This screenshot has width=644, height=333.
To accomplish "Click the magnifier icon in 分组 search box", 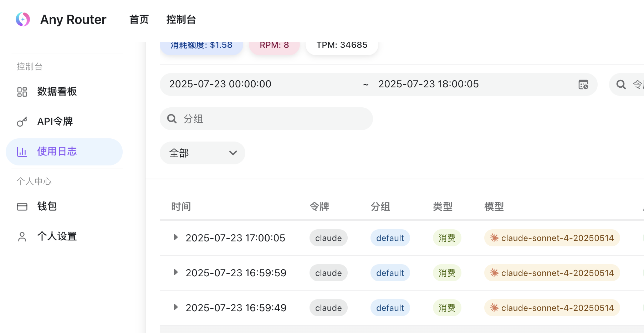I will 172,119.
